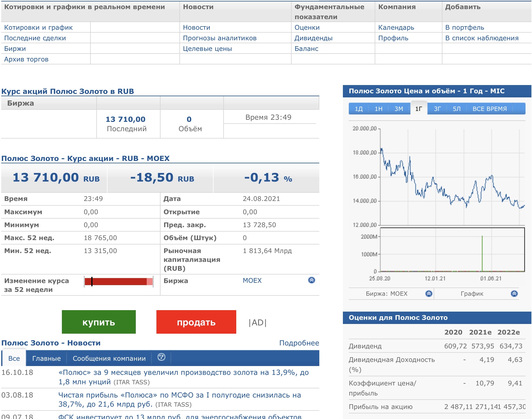This screenshot has height=419, width=532.
Task: Switch chart to 3М period
Action: 399,109
